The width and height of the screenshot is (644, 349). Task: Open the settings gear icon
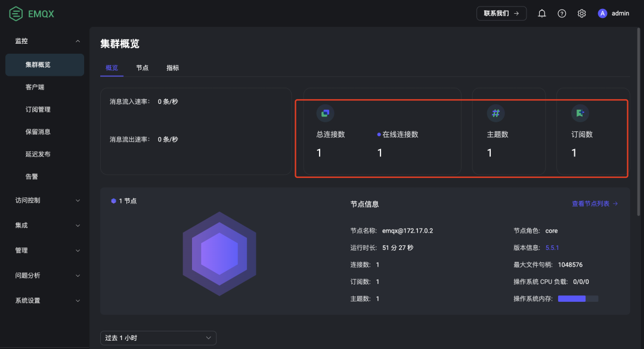click(581, 13)
